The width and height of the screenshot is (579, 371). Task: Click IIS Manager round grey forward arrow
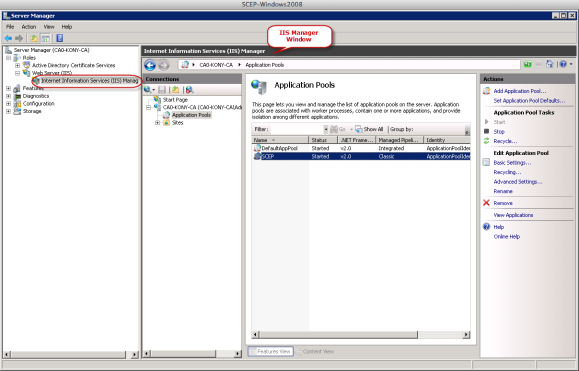[164, 65]
